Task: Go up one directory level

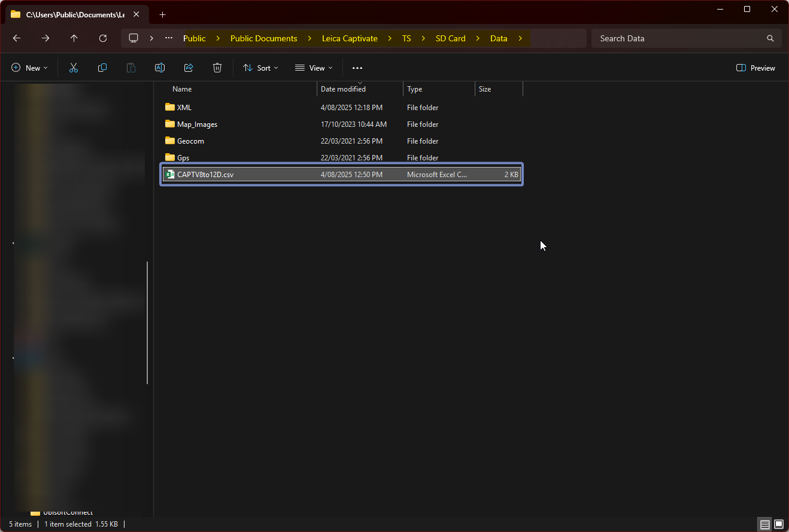Action: click(74, 38)
